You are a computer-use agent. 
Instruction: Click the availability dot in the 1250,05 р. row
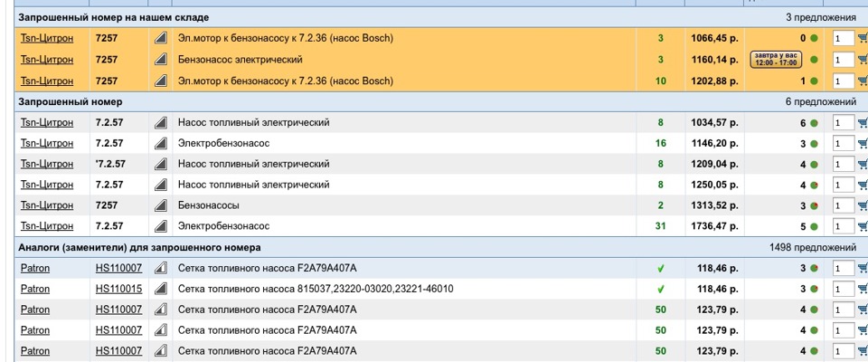[814, 185]
